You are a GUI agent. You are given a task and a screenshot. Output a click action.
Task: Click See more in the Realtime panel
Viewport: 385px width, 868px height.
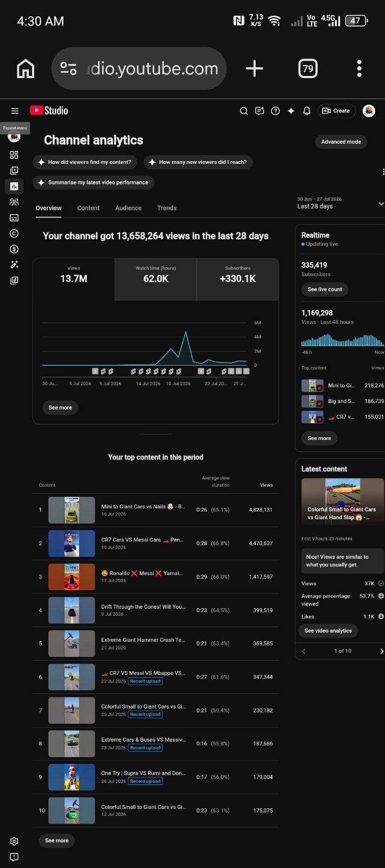(319, 438)
